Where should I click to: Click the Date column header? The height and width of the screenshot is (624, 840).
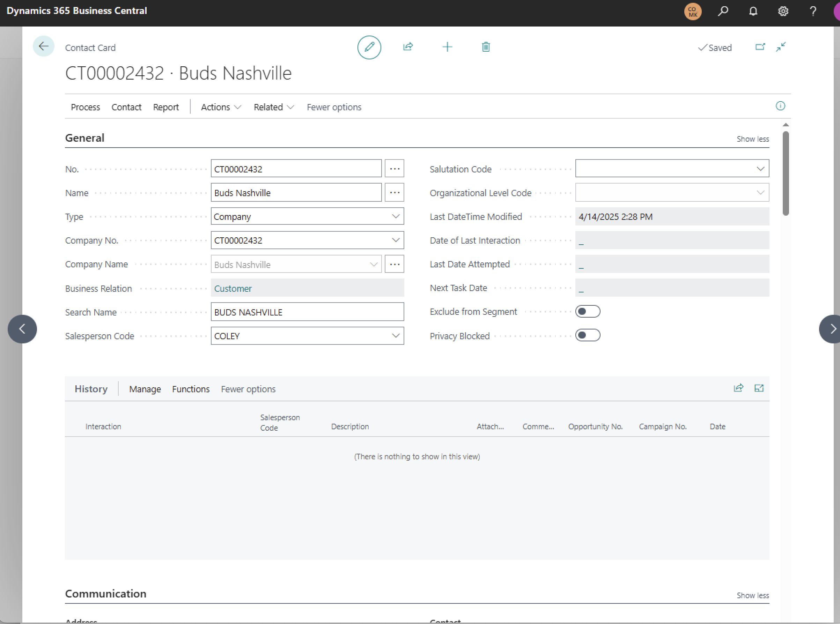(x=717, y=426)
